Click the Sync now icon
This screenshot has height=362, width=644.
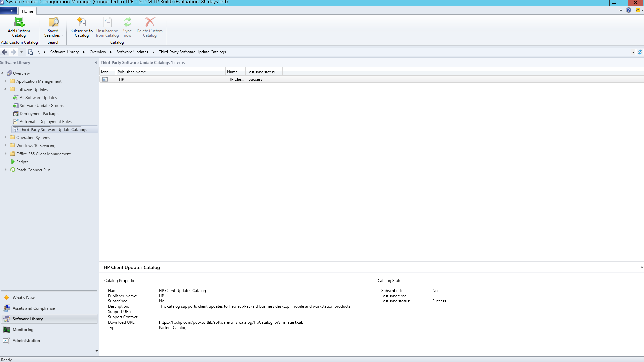(127, 22)
